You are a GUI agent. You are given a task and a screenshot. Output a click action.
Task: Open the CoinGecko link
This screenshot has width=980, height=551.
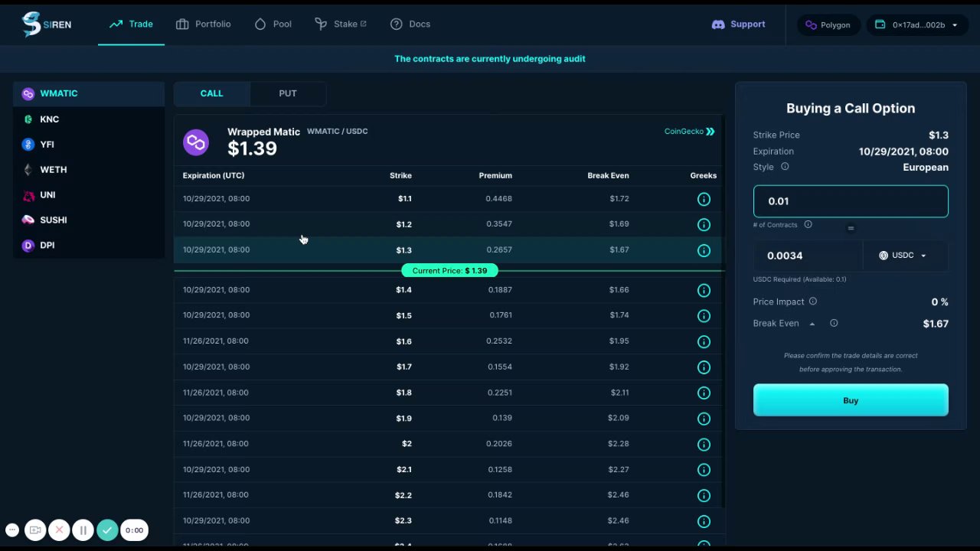tap(690, 132)
